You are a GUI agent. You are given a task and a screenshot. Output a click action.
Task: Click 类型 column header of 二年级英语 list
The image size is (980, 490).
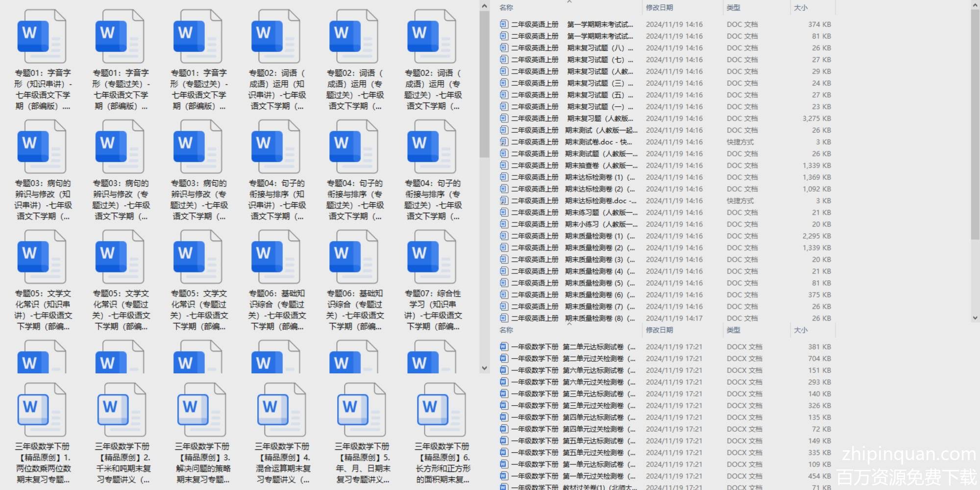coord(733,8)
